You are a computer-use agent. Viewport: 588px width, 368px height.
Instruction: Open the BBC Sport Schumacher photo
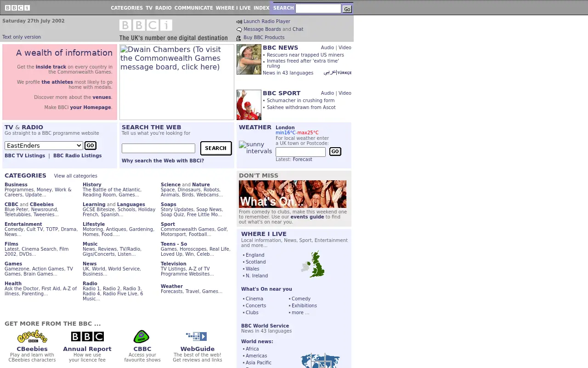coord(249,105)
